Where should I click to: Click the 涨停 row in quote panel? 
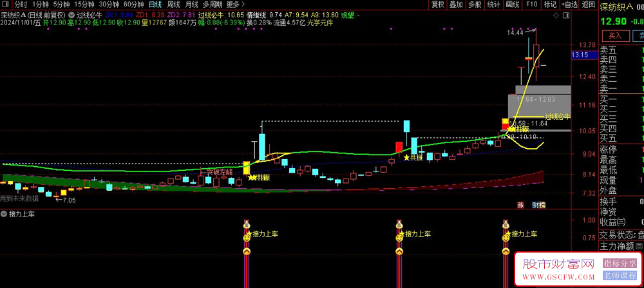(621, 148)
